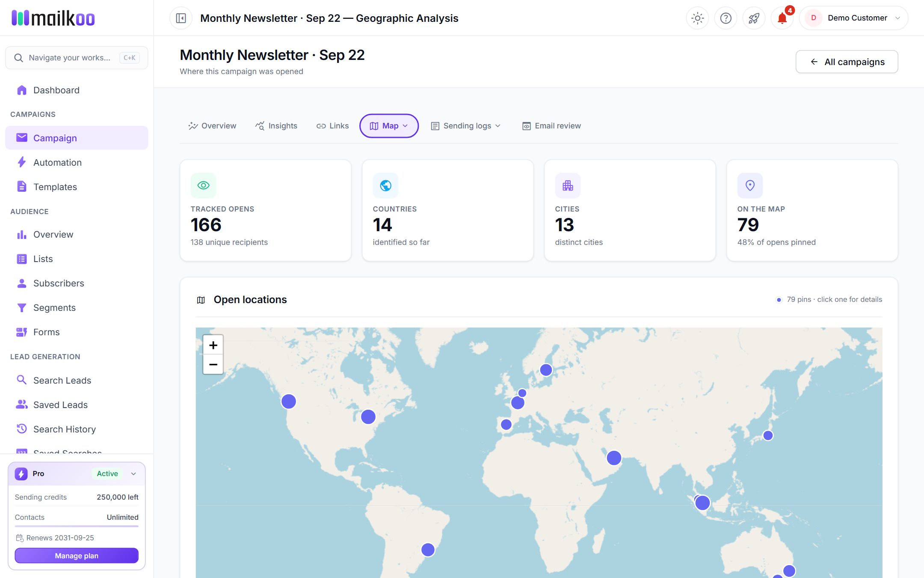This screenshot has height=578, width=924.
Task: Go to Dashboard in the sidebar
Action: (x=77, y=90)
